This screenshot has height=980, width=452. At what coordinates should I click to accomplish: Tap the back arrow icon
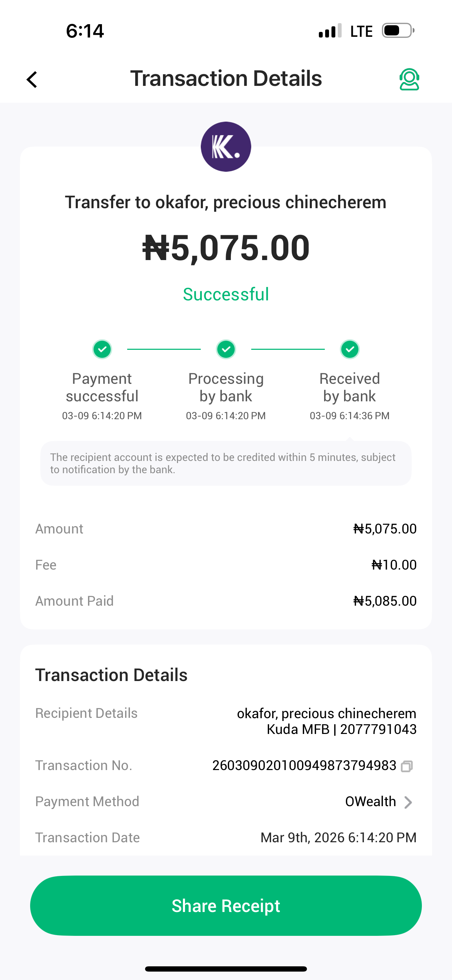click(x=32, y=80)
